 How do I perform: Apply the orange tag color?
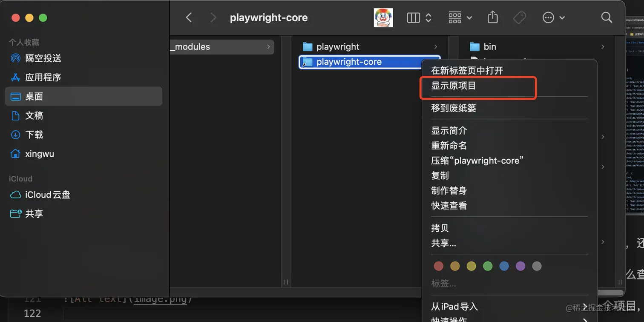pos(455,266)
